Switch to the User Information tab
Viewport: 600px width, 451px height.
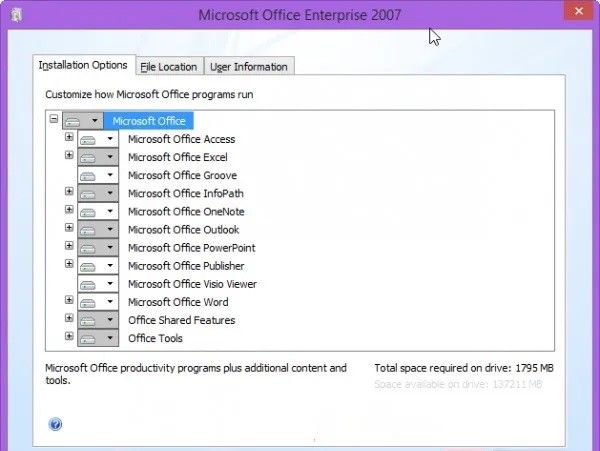tap(249, 67)
